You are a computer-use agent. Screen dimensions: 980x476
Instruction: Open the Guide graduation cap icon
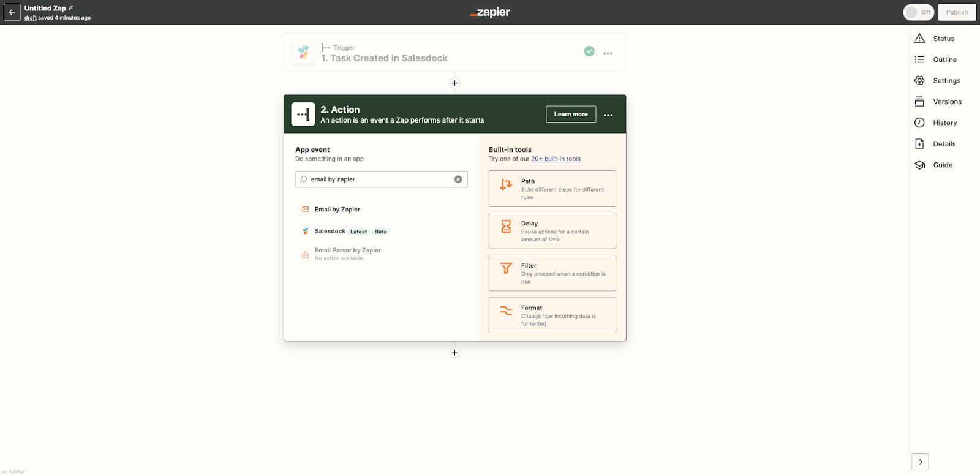coord(919,165)
